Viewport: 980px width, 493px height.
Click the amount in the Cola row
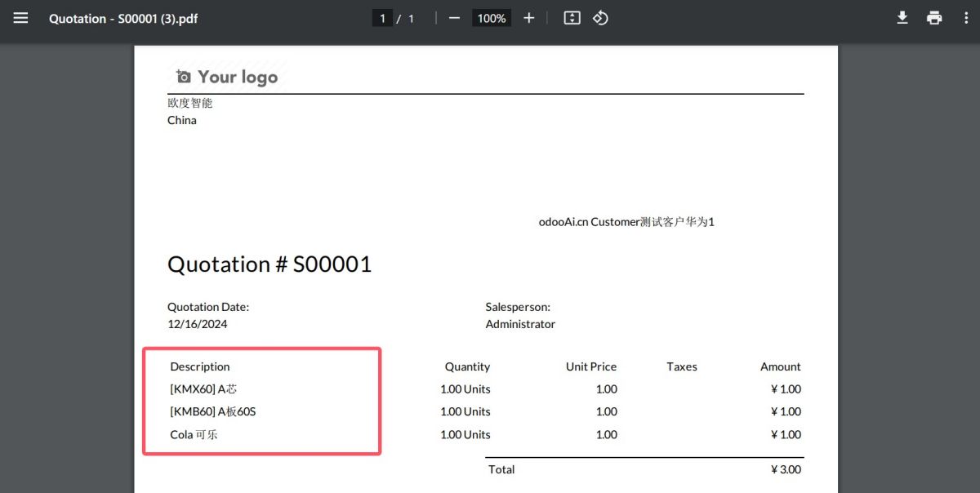[x=786, y=434]
